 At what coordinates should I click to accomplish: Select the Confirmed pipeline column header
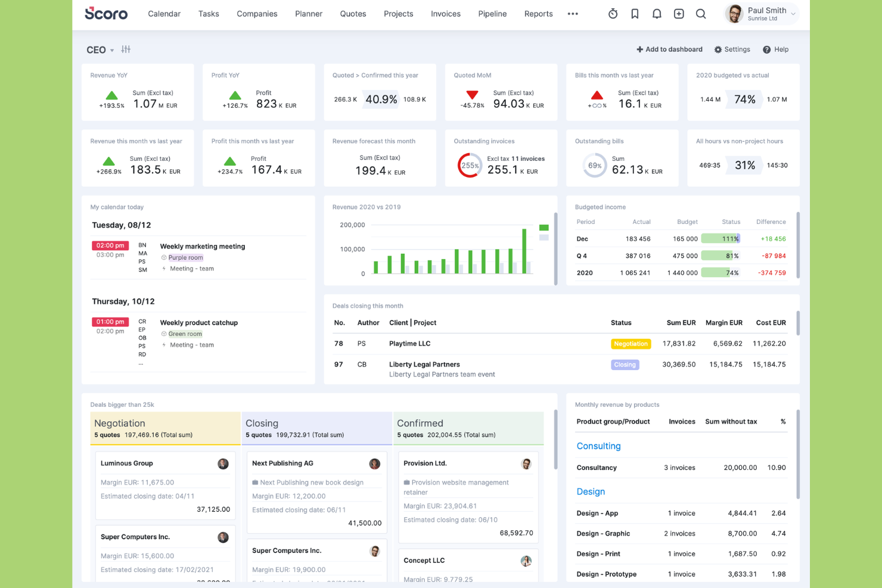pos(469,428)
